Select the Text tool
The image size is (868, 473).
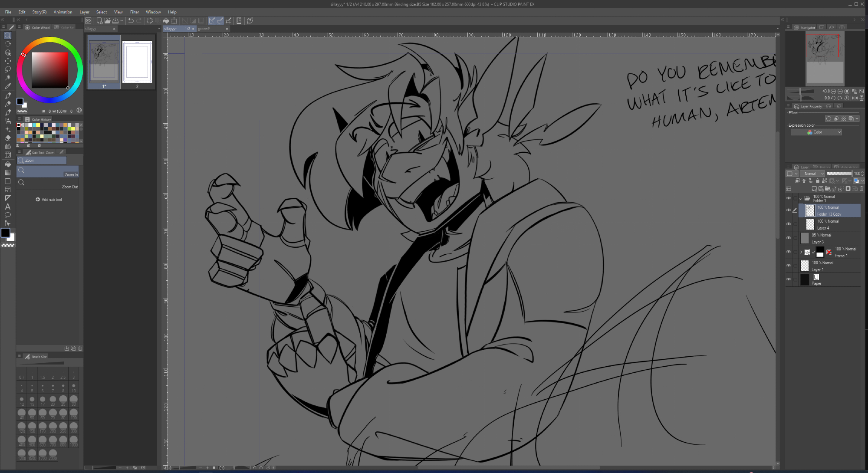(x=8, y=207)
